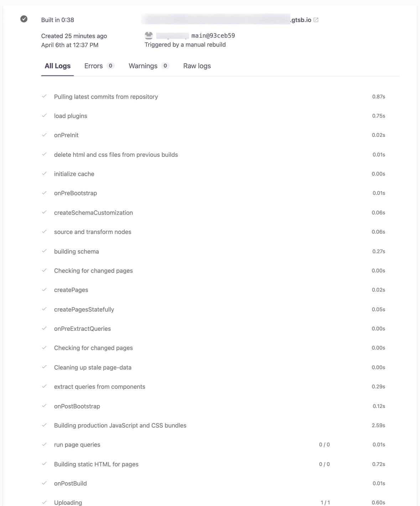The height and width of the screenshot is (506, 420).
Task: Expand the extract queries from components step
Action: (x=99, y=387)
